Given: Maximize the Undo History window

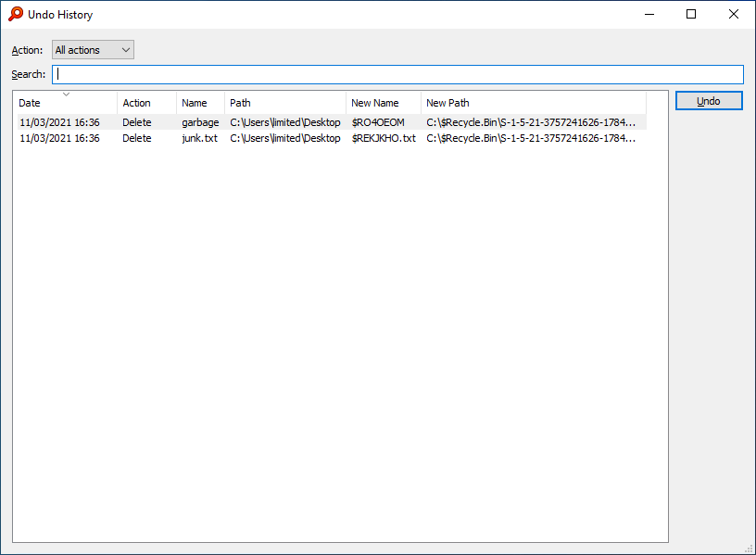Looking at the screenshot, I should [691, 15].
